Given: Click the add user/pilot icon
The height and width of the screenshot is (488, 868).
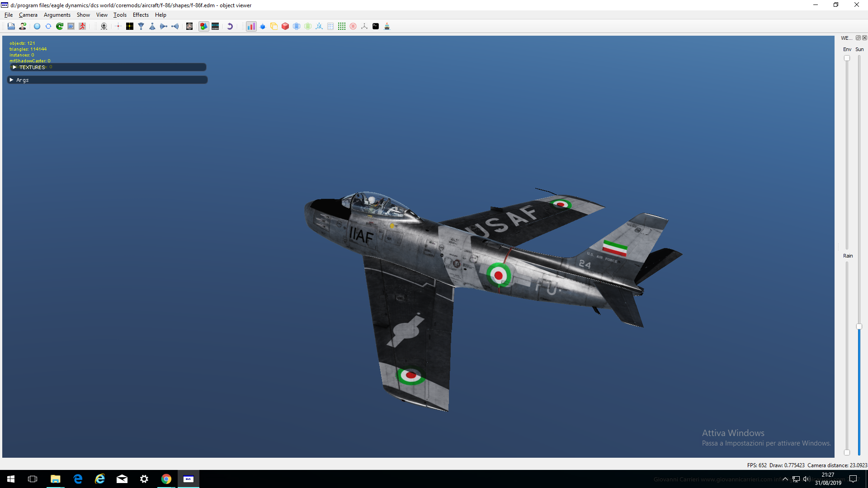Looking at the screenshot, I should click(x=22, y=26).
